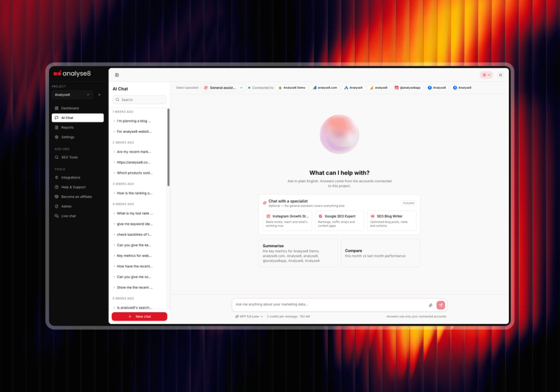Go to Integrations
Viewport: 560px width, 392px height.
(x=78, y=177)
